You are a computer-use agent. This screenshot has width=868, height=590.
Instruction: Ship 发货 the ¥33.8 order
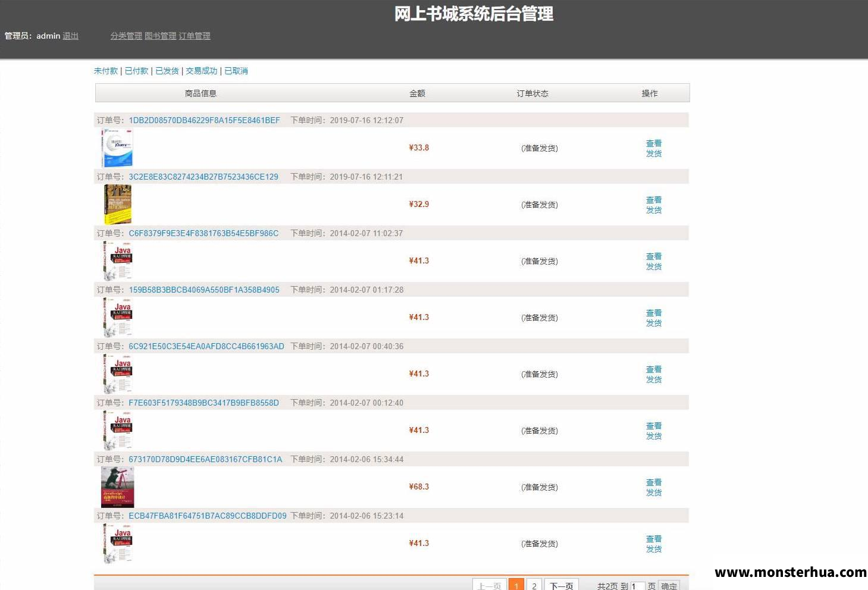click(x=654, y=153)
